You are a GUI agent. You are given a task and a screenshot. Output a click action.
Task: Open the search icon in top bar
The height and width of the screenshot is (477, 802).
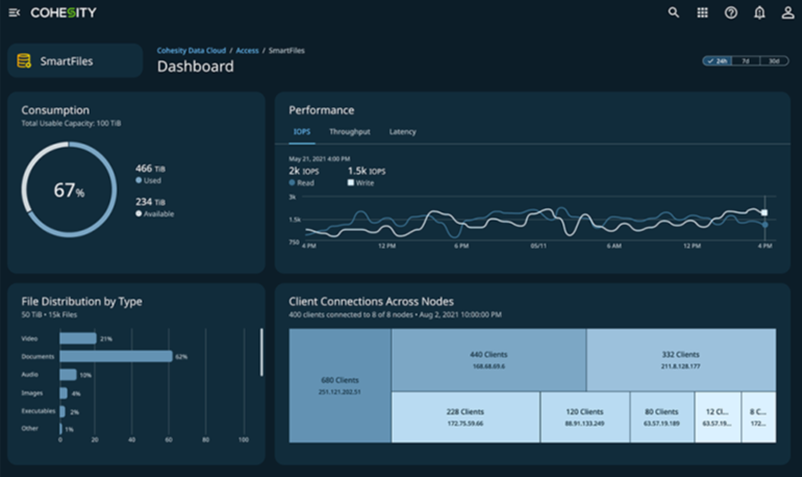click(x=674, y=13)
